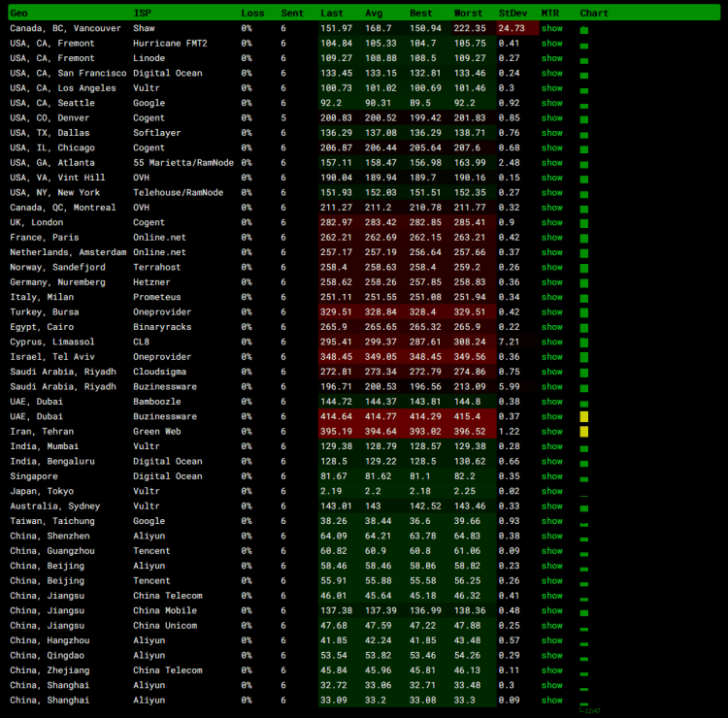Open show link for Paris Online.net
This screenshot has width=728, height=718.
tap(551, 237)
